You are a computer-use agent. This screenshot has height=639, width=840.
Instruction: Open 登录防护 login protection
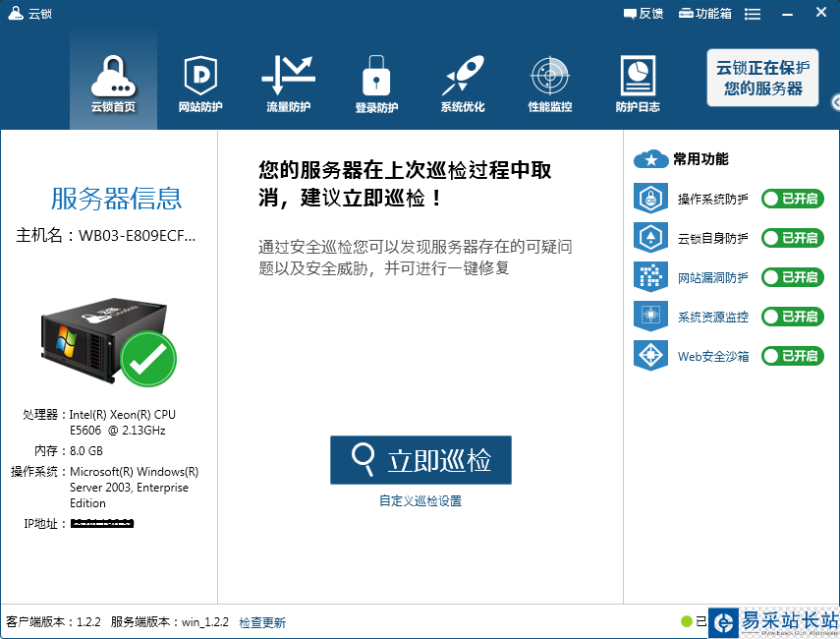pos(376,83)
